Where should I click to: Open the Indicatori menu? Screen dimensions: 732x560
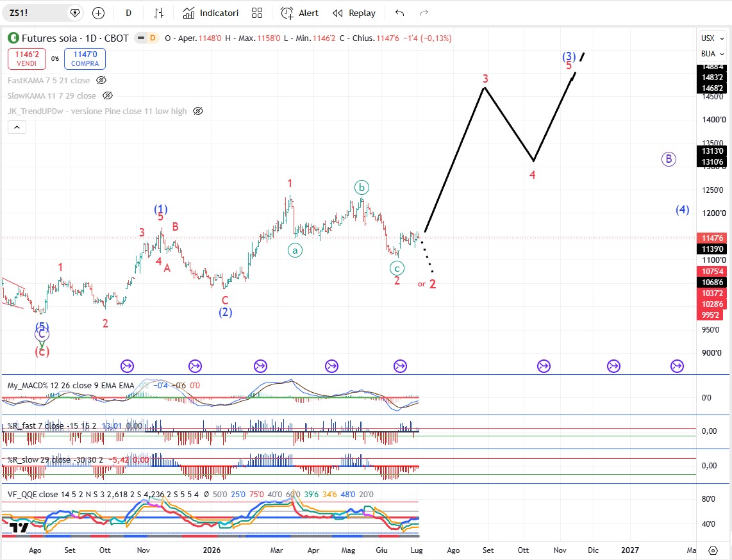tap(210, 13)
